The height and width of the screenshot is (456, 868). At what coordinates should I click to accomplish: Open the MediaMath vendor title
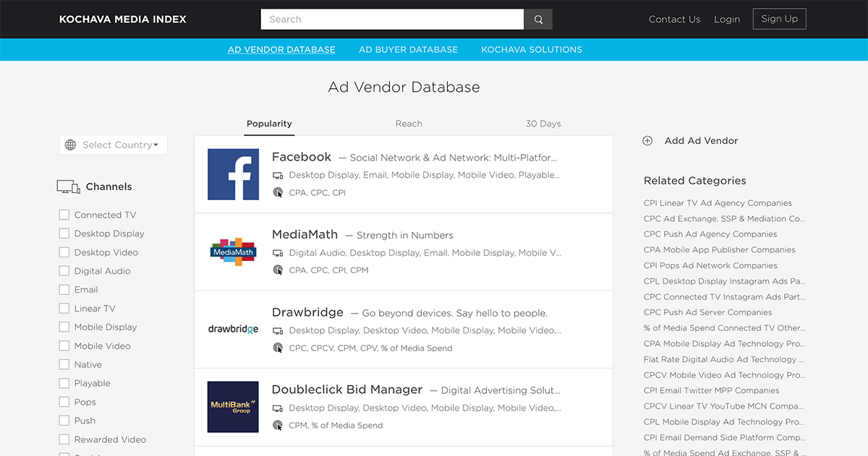[305, 234]
